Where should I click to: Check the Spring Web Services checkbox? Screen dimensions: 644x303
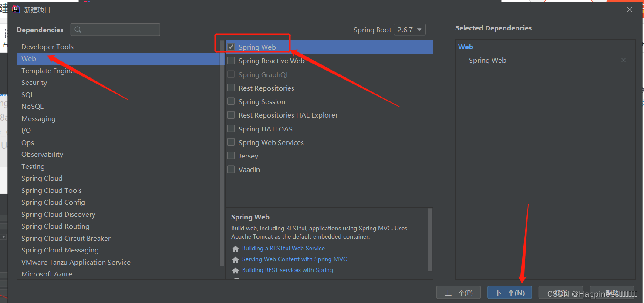pyautogui.click(x=231, y=142)
